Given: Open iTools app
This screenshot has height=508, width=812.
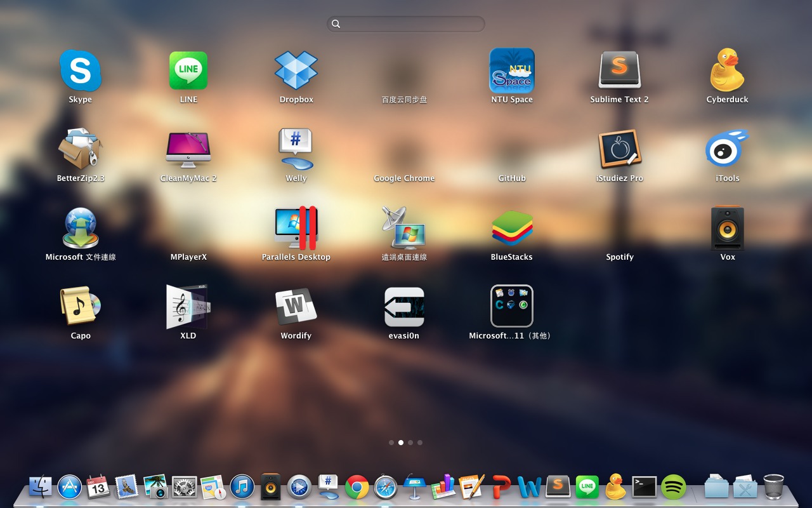Looking at the screenshot, I should click(x=728, y=149).
